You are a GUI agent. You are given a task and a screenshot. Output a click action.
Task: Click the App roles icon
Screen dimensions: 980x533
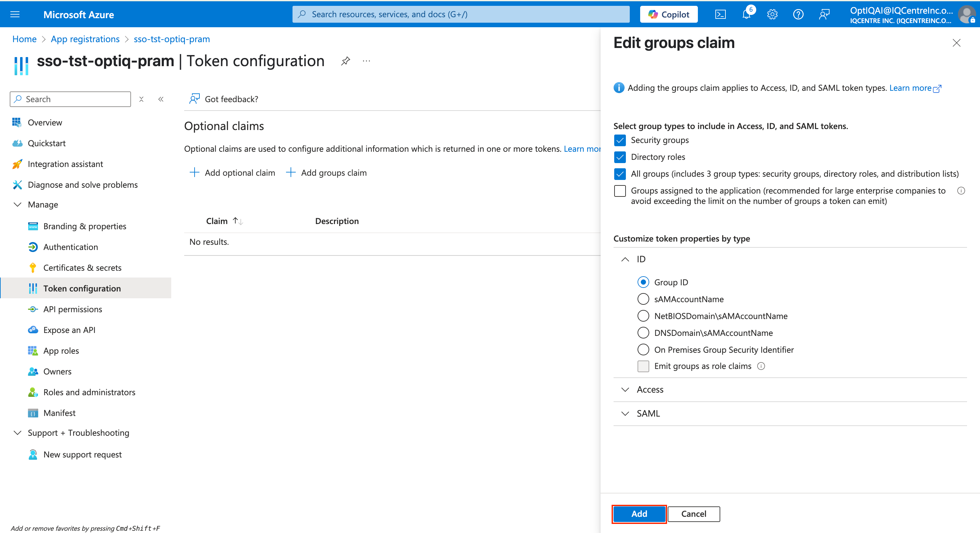point(33,350)
